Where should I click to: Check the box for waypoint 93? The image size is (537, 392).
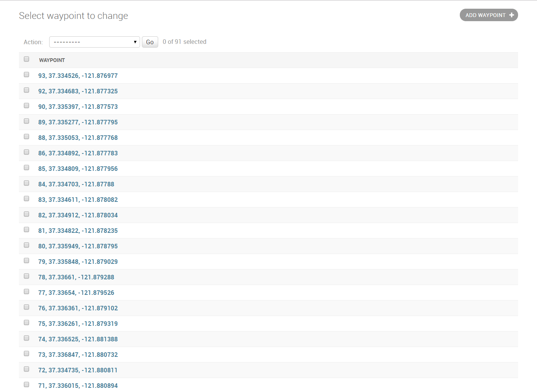26,74
